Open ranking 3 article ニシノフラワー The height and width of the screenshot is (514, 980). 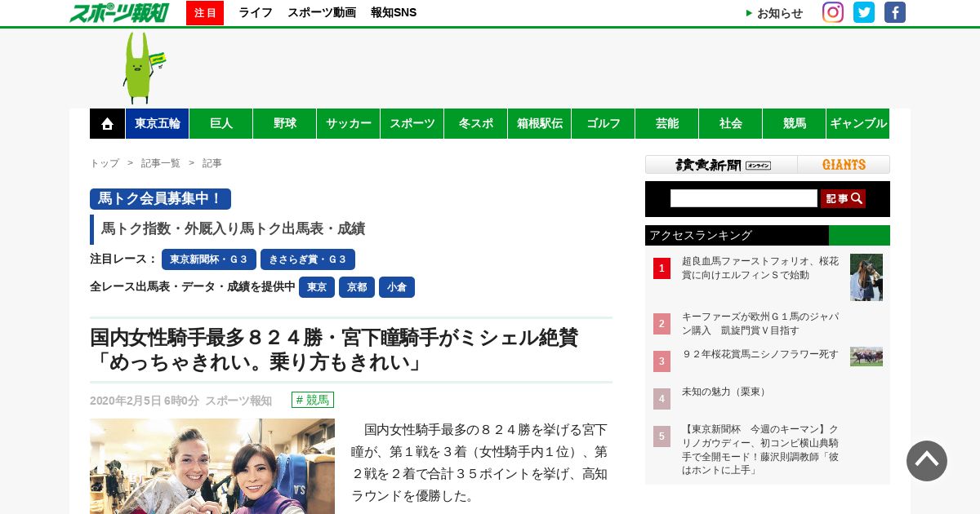tap(760, 354)
